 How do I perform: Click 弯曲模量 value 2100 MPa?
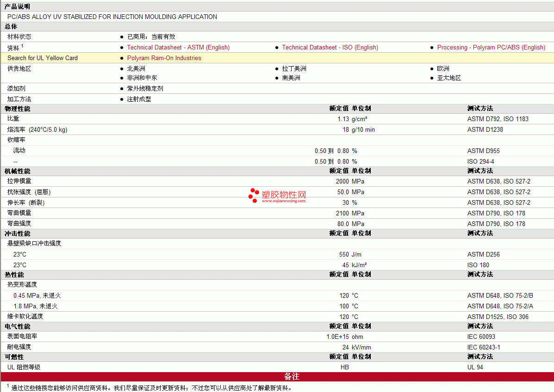(350, 213)
